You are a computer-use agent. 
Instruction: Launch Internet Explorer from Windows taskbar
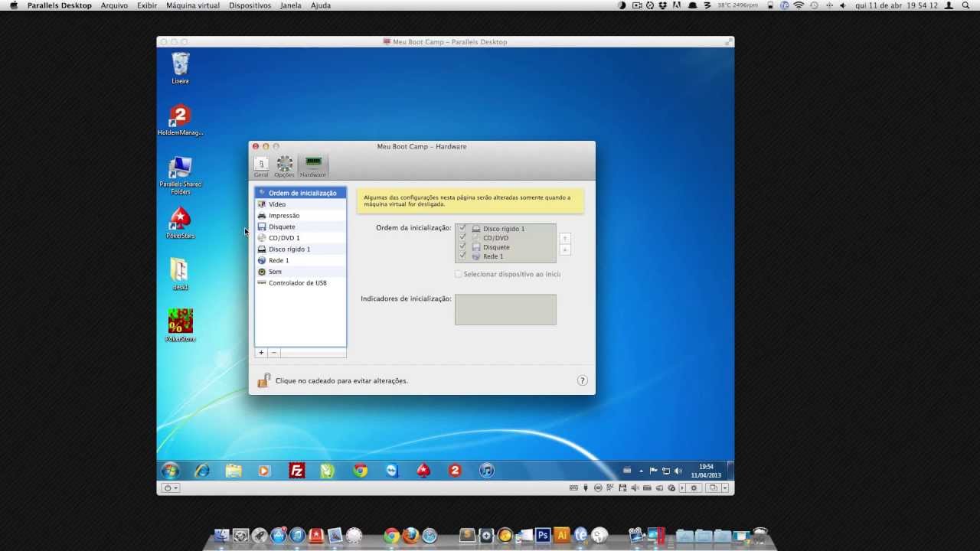(x=202, y=471)
